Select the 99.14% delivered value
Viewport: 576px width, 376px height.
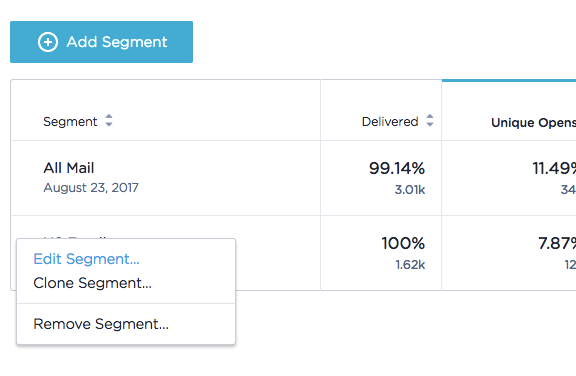tap(397, 169)
